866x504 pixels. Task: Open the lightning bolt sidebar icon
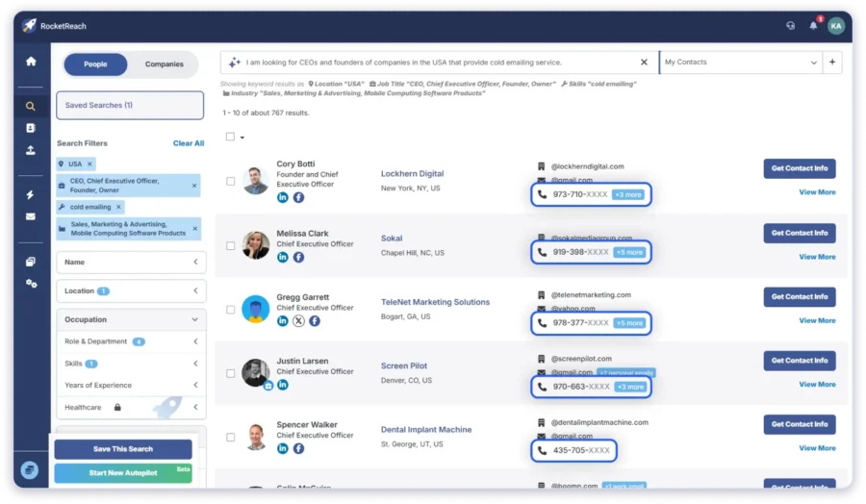pyautogui.click(x=31, y=194)
